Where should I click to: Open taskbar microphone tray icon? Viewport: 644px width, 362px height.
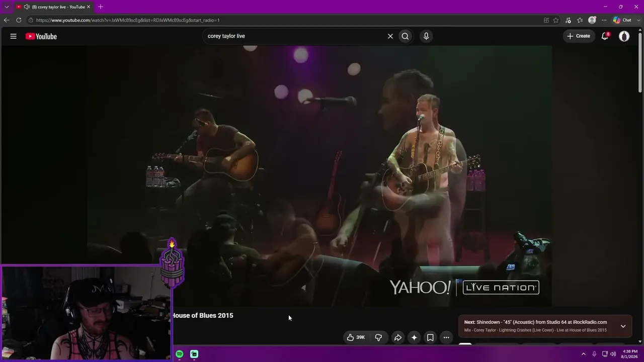594,354
